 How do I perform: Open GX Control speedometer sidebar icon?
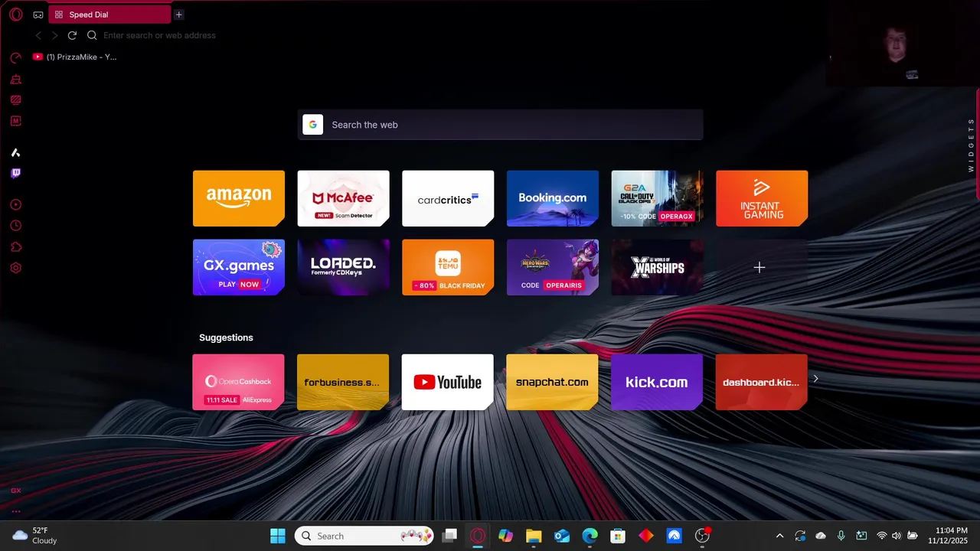pos(15,57)
